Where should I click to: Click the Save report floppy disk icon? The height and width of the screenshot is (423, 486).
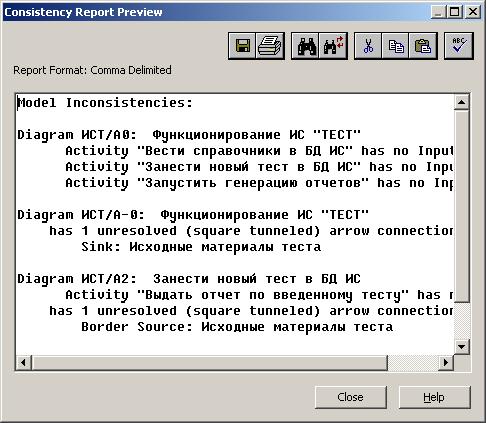point(242,46)
